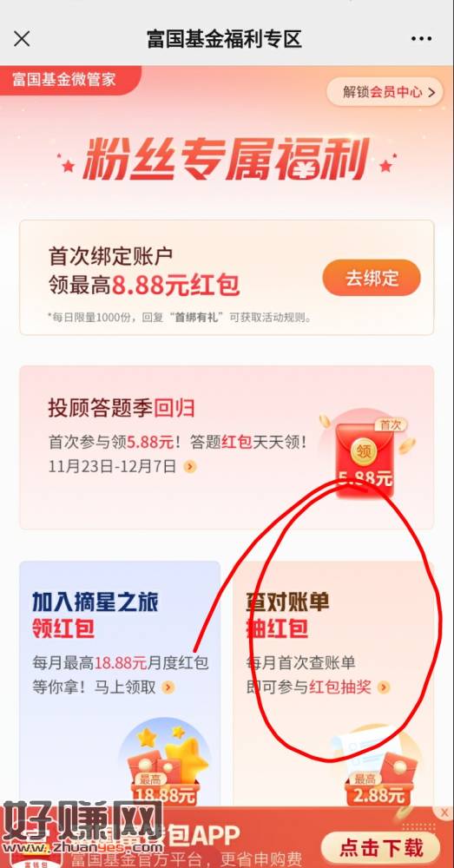454x868 pixels.
Task: Open the three-dot more options menu
Action: (420, 39)
